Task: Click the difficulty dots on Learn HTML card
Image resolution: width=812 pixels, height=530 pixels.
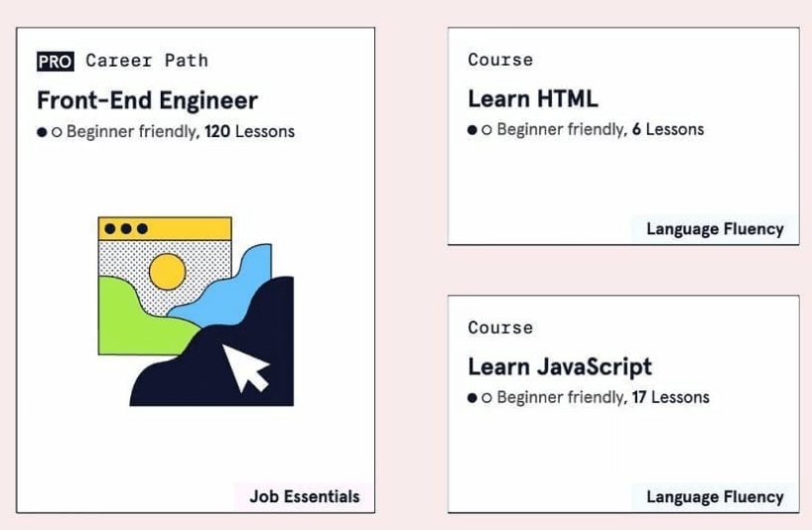Action: [x=480, y=130]
